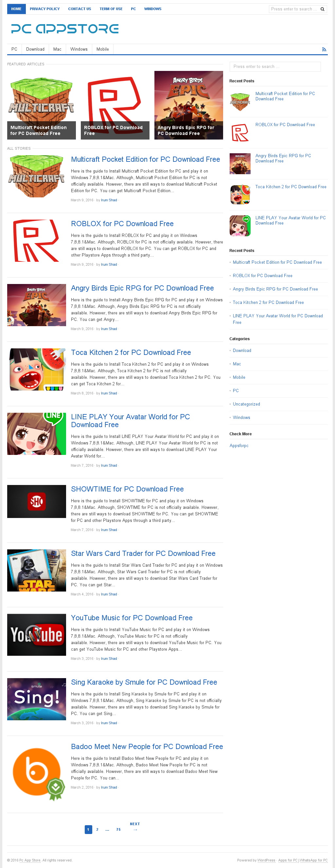The height and width of the screenshot is (868, 335).
Task: Click the PC Appstore logo
Action: tap(65, 29)
